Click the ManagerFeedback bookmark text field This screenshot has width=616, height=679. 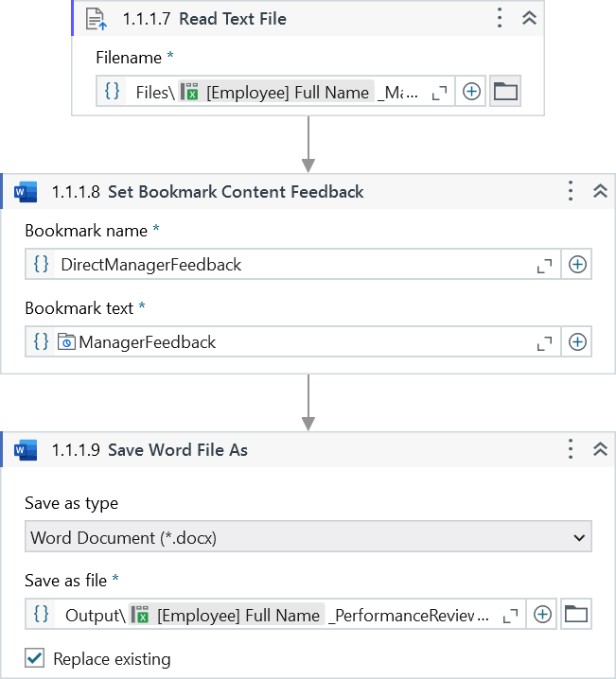point(284,342)
